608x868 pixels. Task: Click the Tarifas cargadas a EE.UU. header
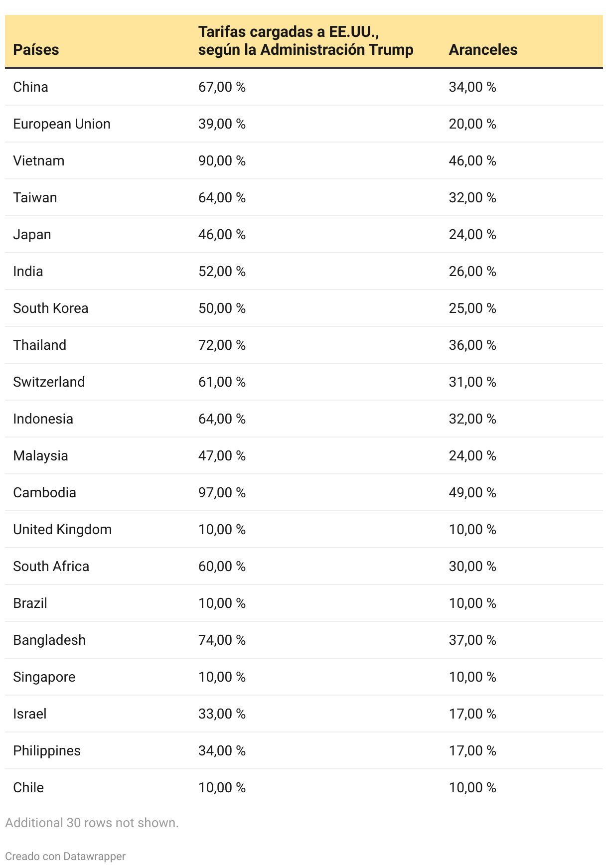305,41
